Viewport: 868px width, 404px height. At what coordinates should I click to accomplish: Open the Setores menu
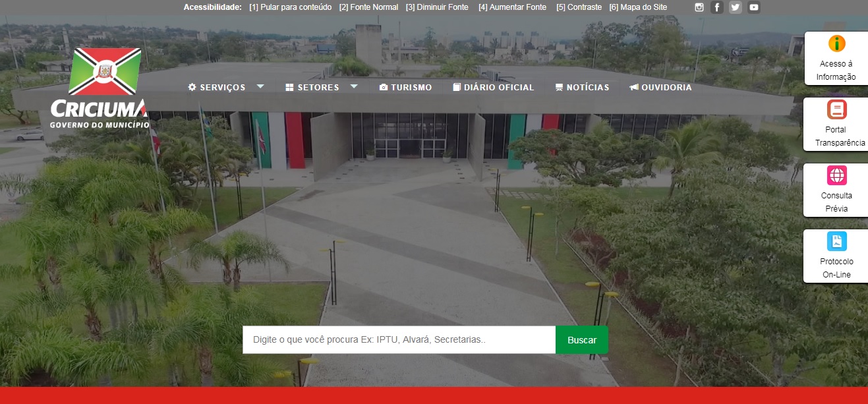pyautogui.click(x=318, y=87)
